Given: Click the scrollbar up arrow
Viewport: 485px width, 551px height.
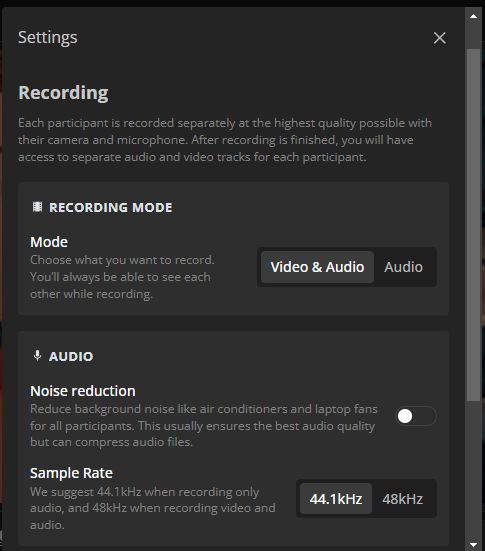Looking at the screenshot, I should [473, 16].
